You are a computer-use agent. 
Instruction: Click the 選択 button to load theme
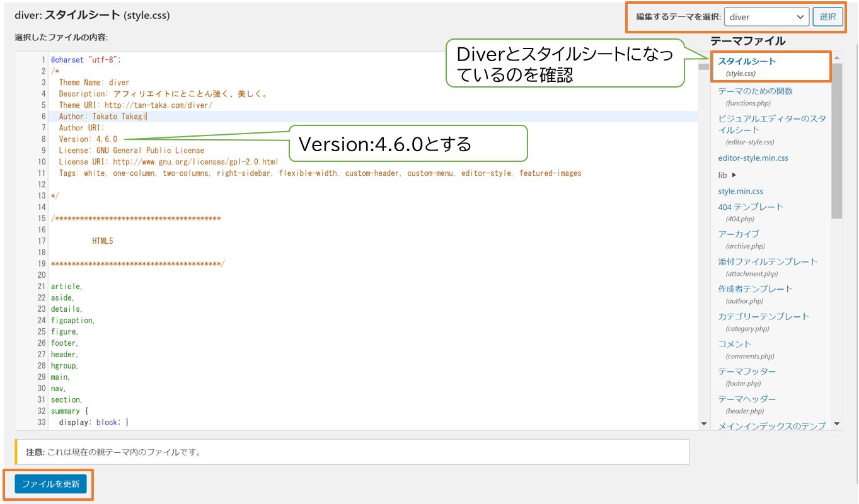[x=829, y=17]
